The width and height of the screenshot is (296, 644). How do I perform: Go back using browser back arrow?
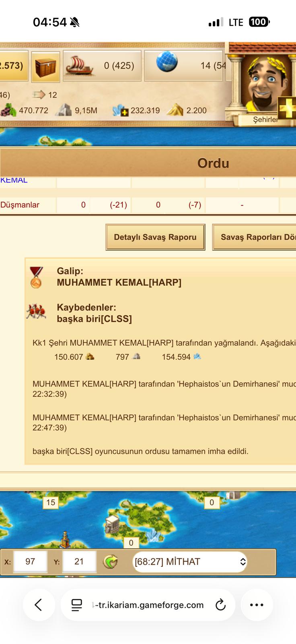coord(39,605)
